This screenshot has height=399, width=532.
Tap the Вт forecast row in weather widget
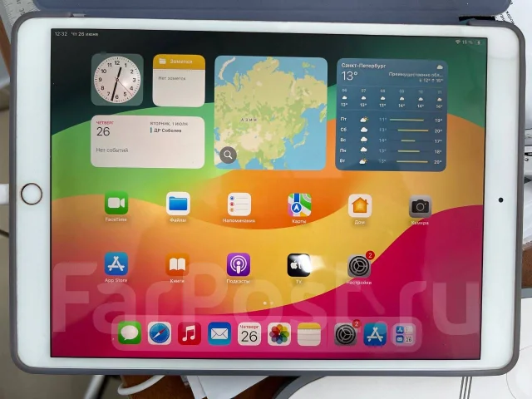(392, 161)
